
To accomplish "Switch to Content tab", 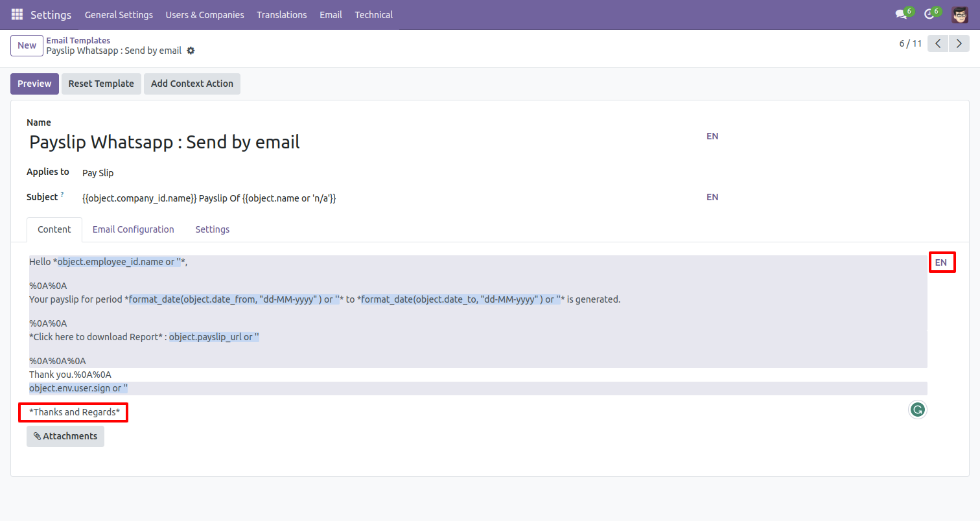I will point(54,229).
